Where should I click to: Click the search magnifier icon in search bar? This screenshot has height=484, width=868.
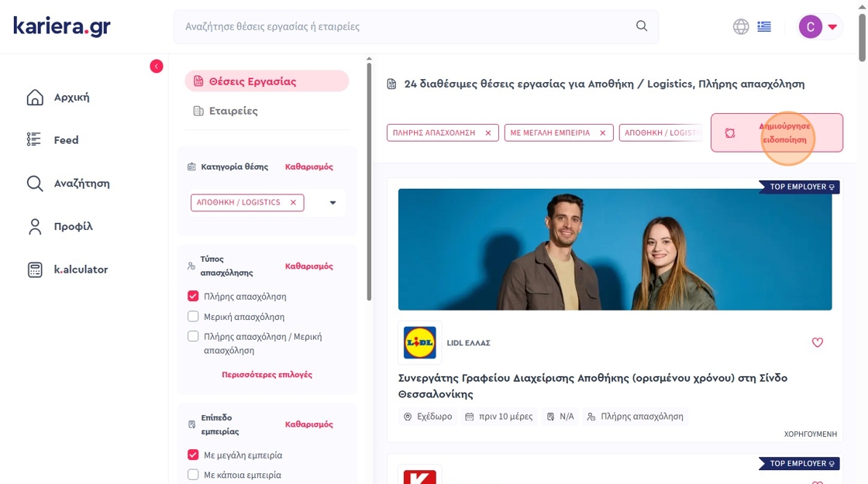642,26
